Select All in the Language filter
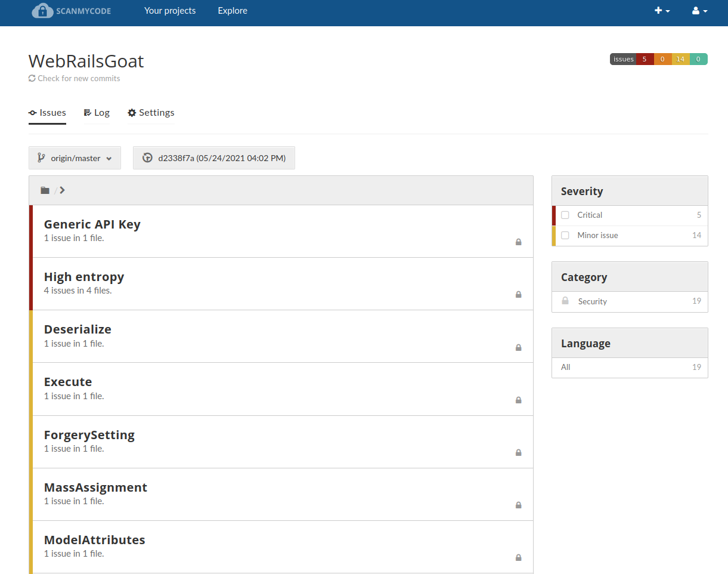The width and height of the screenshot is (728, 574). point(566,368)
